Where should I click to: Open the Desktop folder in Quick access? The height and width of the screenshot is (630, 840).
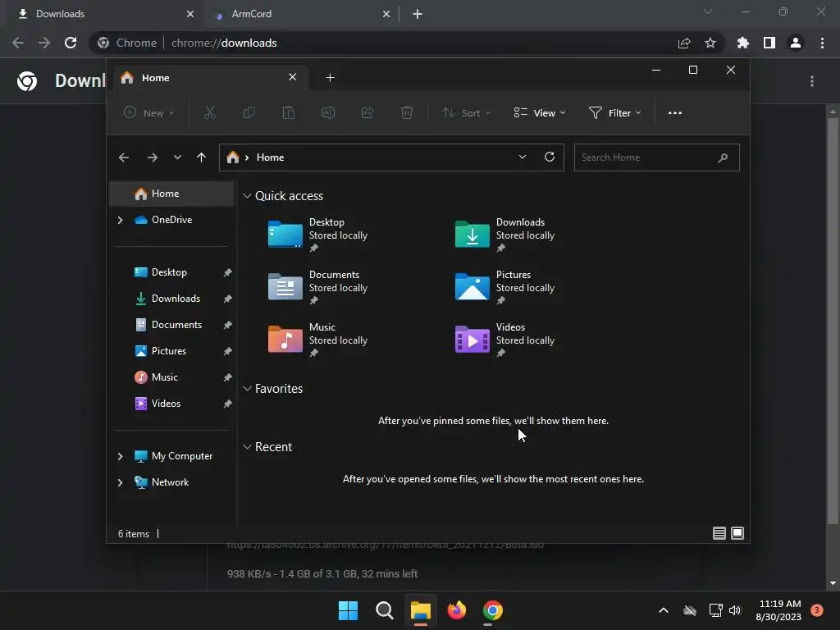317,235
